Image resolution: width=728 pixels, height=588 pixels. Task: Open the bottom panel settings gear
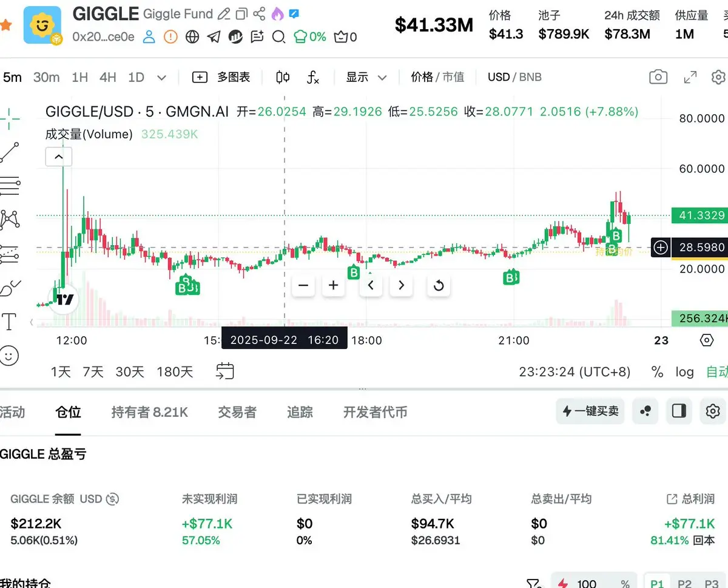tap(712, 411)
